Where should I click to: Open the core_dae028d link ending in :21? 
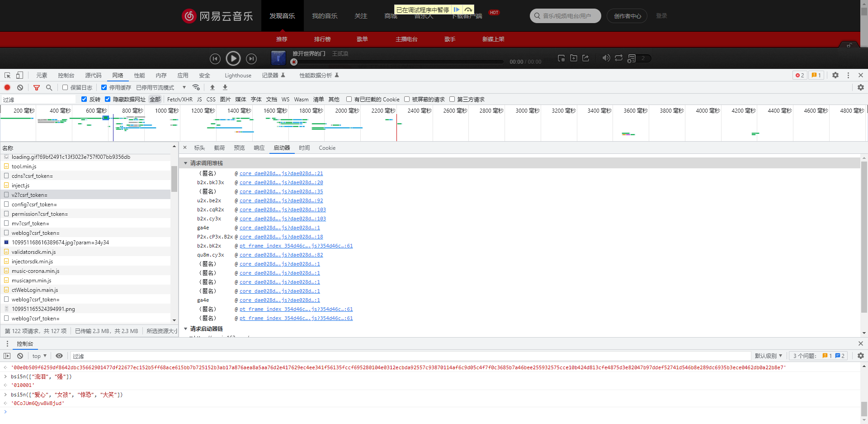[x=281, y=173]
